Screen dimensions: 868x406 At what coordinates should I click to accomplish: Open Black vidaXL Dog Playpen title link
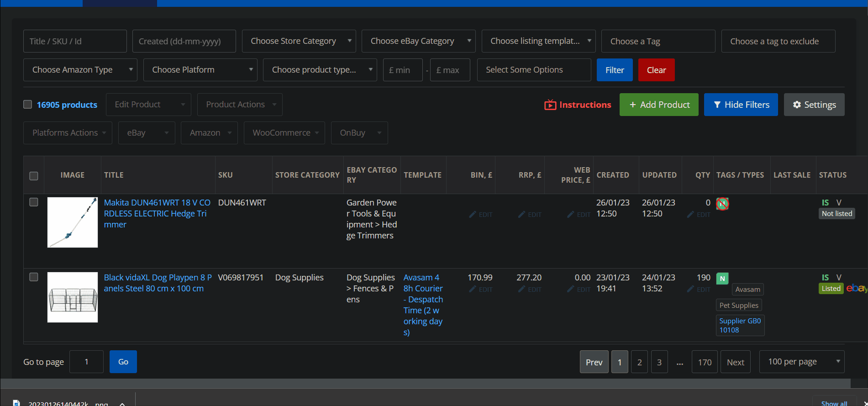pyautogui.click(x=158, y=283)
